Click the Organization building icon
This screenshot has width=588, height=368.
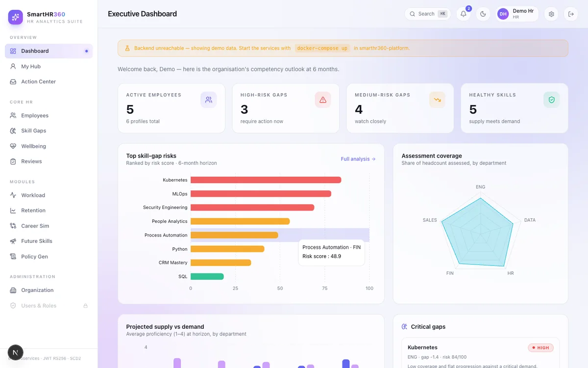[x=13, y=290]
